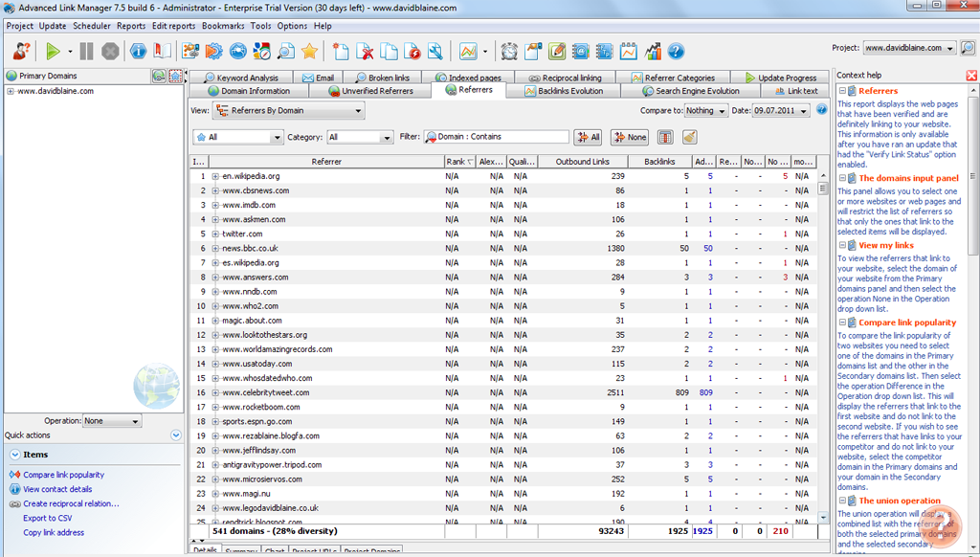Click the small help icon next to Date
This screenshot has height=557, width=980.
pos(822,110)
